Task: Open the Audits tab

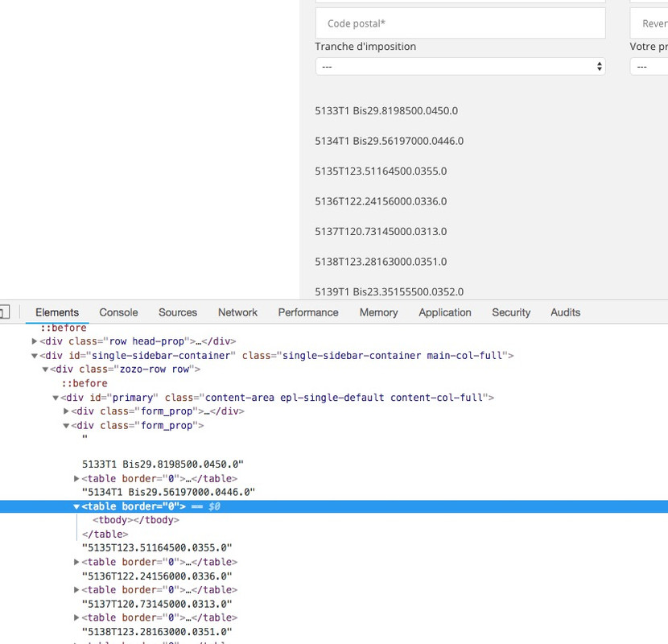Action: click(565, 312)
